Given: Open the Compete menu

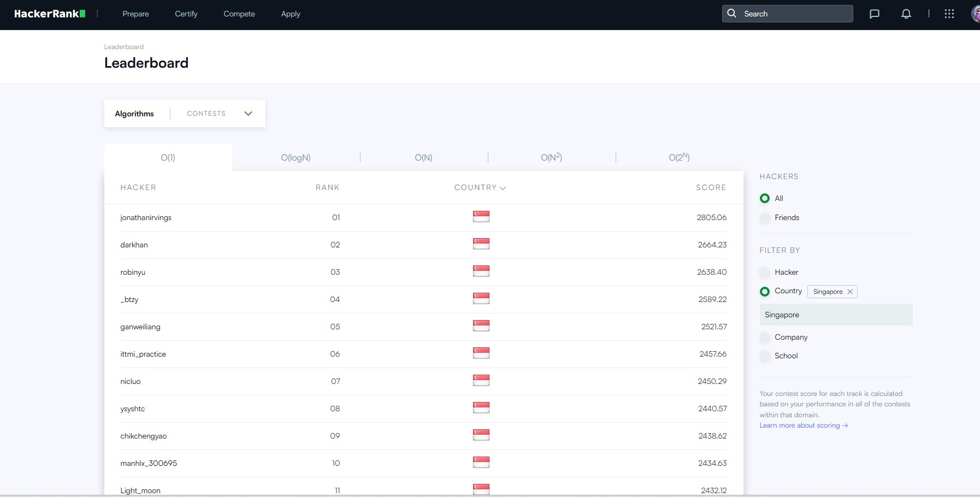Looking at the screenshot, I should (239, 14).
